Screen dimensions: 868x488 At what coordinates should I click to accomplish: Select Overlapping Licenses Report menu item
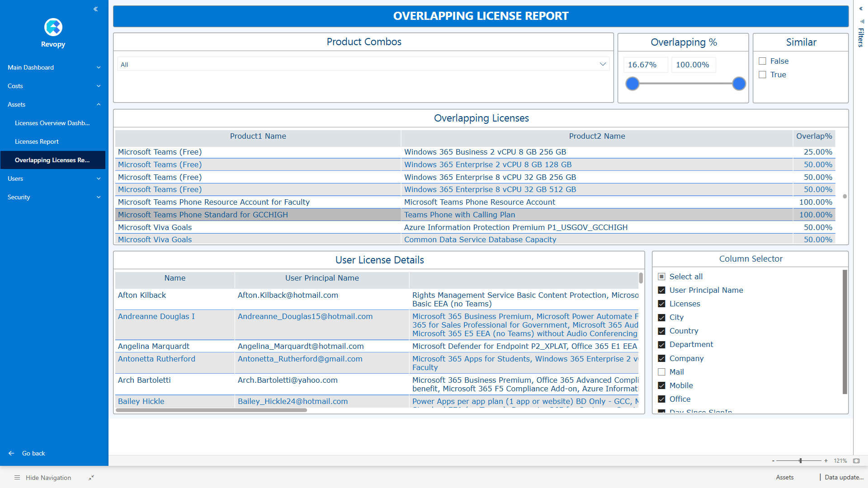[52, 160]
